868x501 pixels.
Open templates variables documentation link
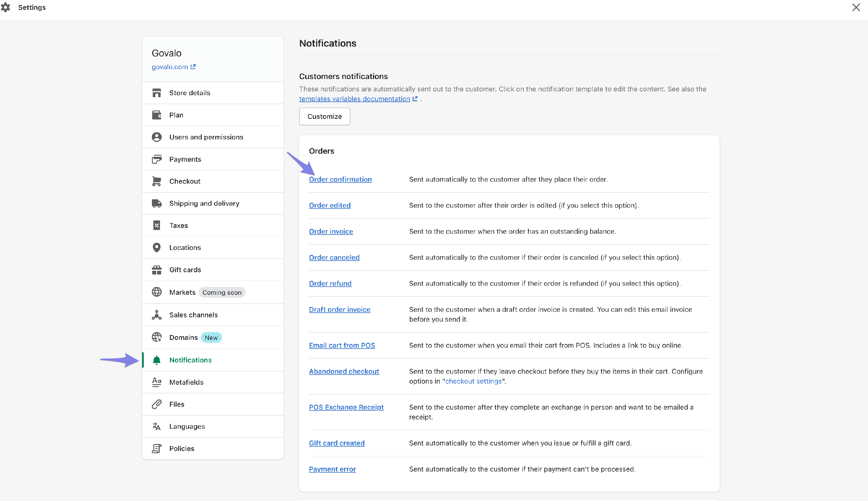click(x=354, y=99)
